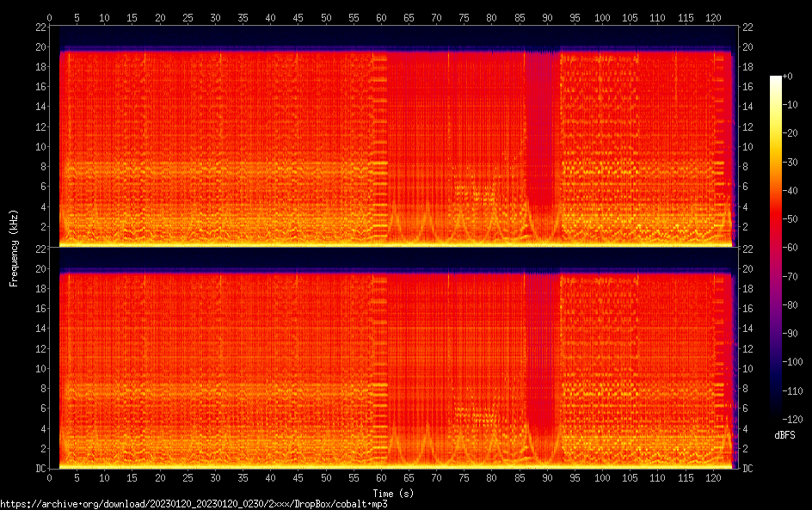Open the archive.org URL at the bottom
Image resolution: width=812 pixels, height=510 pixels.
(x=194, y=504)
